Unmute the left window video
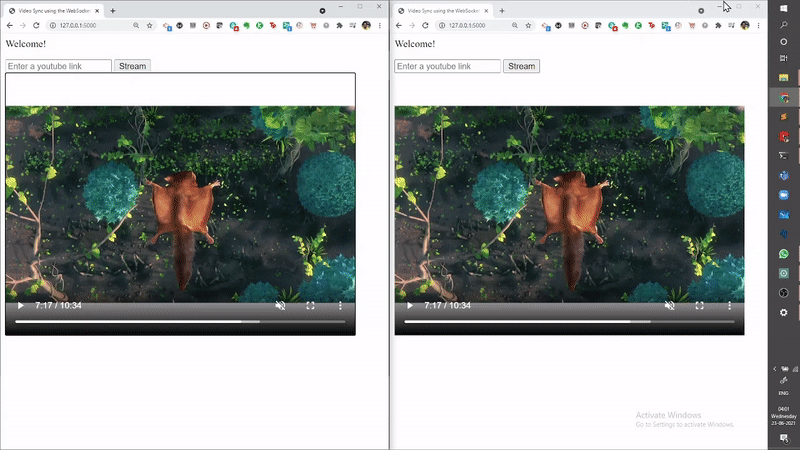This screenshot has height=450, width=800. pos(280,306)
